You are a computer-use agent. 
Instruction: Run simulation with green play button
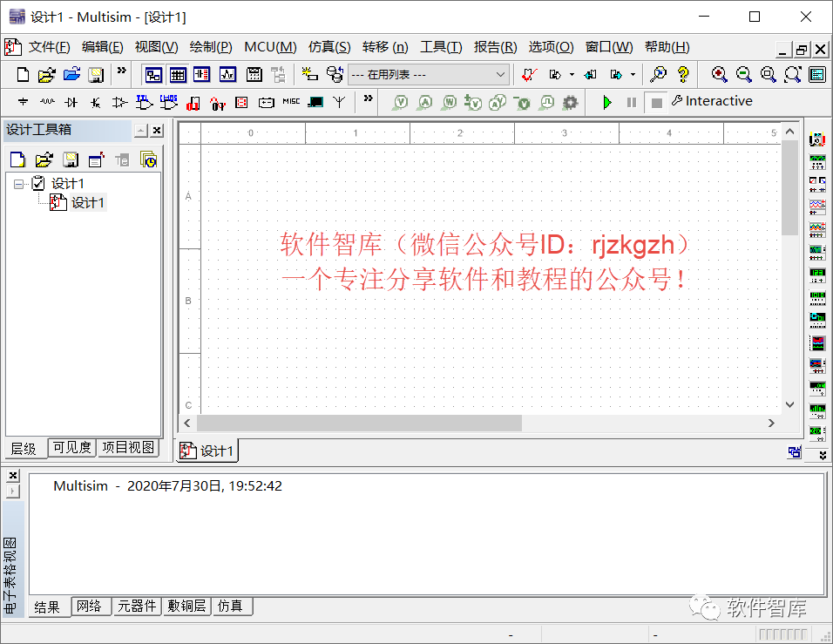click(607, 103)
